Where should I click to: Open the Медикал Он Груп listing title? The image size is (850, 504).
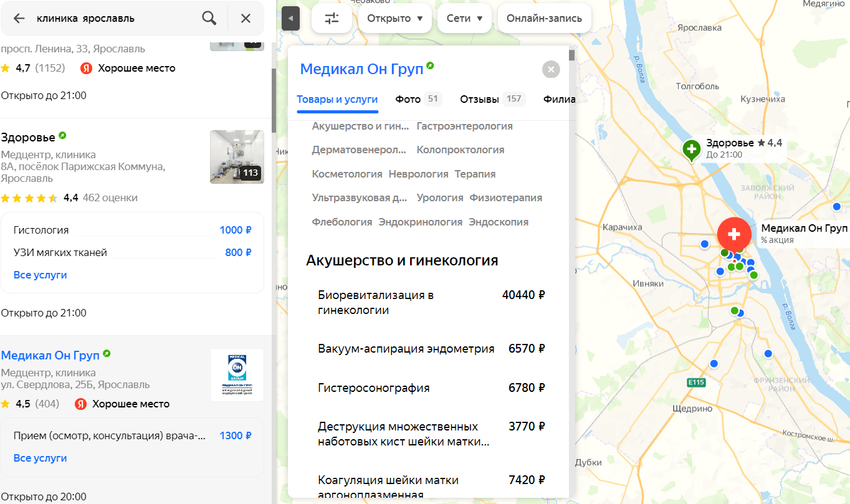50,355
